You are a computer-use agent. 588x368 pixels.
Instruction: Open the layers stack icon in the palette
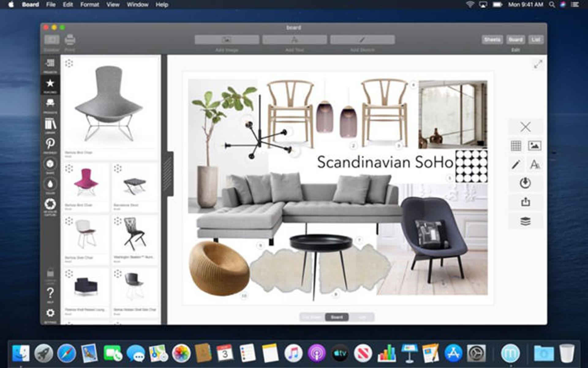(526, 221)
